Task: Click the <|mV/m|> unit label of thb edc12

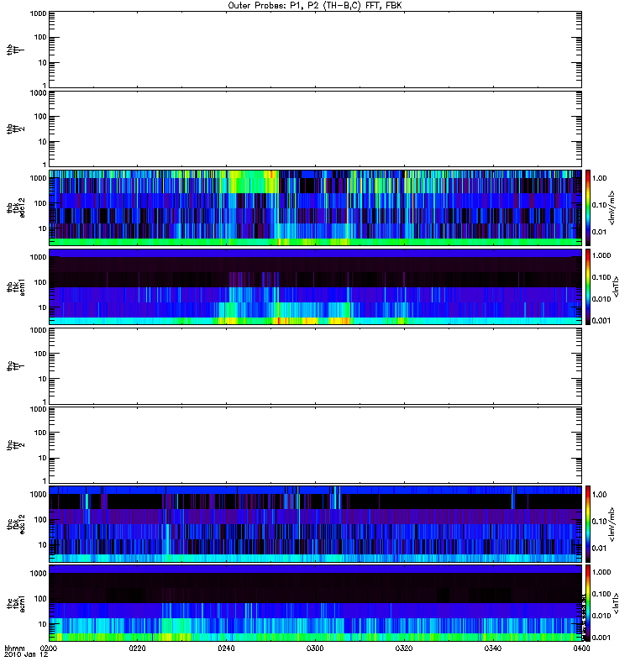Action: point(612,207)
